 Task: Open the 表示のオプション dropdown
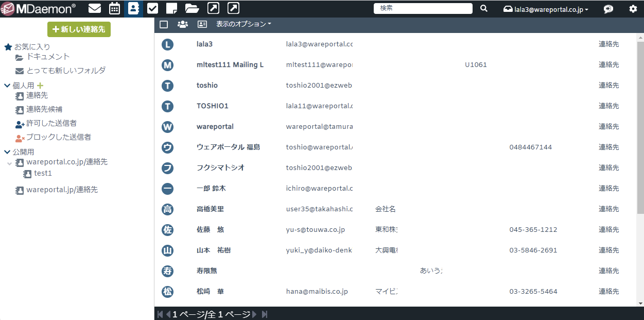(x=243, y=24)
